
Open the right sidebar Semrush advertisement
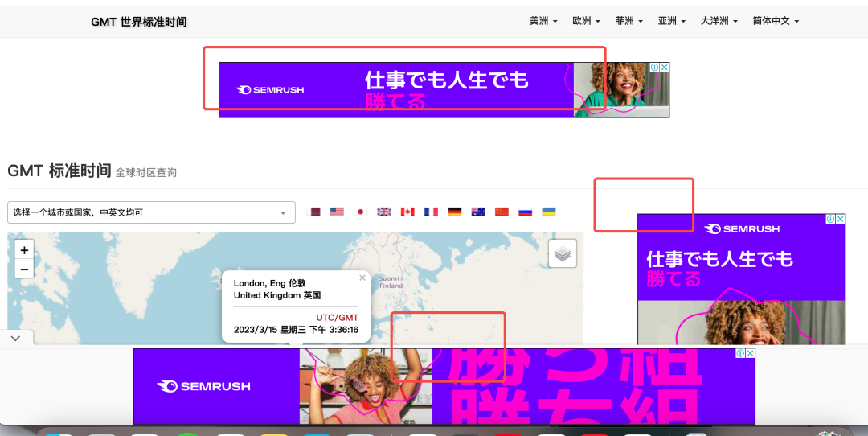pos(741,279)
